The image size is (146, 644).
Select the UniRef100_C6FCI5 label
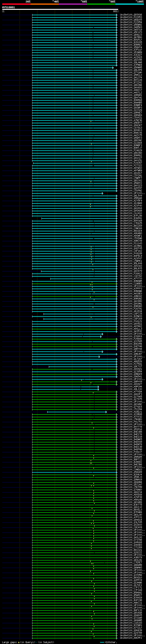pos(131,314)
